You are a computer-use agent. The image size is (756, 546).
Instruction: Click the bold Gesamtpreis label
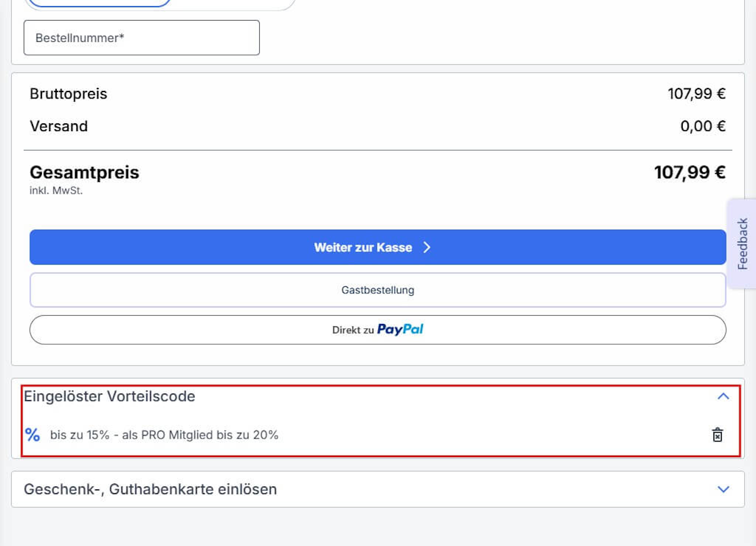tap(84, 172)
